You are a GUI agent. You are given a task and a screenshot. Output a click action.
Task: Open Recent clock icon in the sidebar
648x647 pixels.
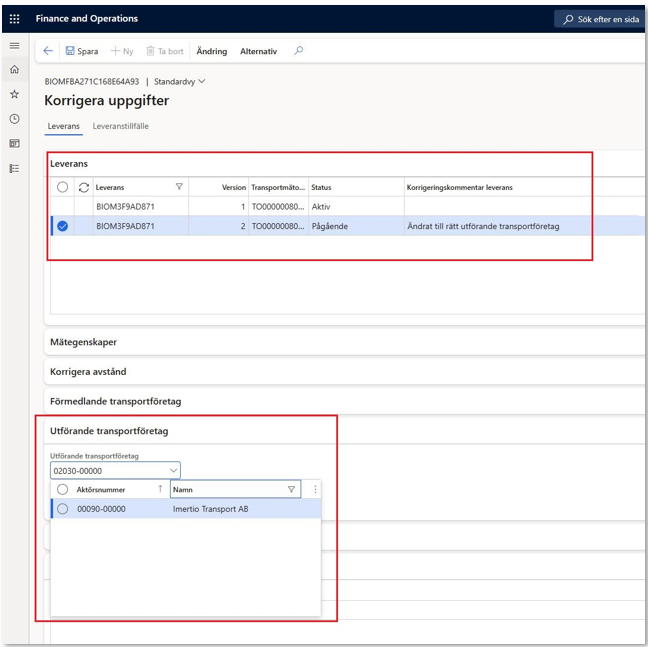(x=14, y=119)
